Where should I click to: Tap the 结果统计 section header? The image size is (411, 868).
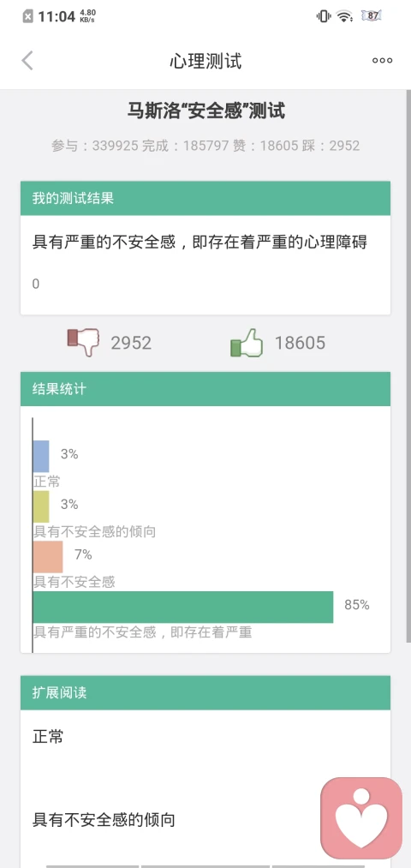[x=205, y=389]
